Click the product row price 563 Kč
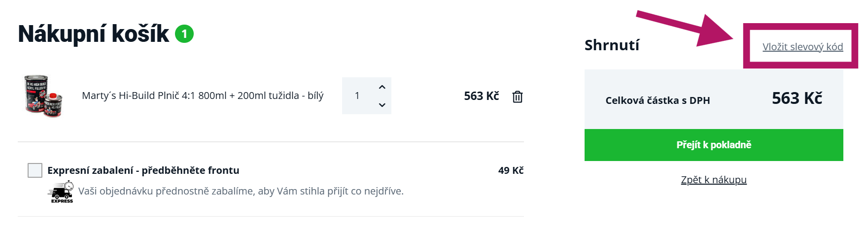 [481, 96]
